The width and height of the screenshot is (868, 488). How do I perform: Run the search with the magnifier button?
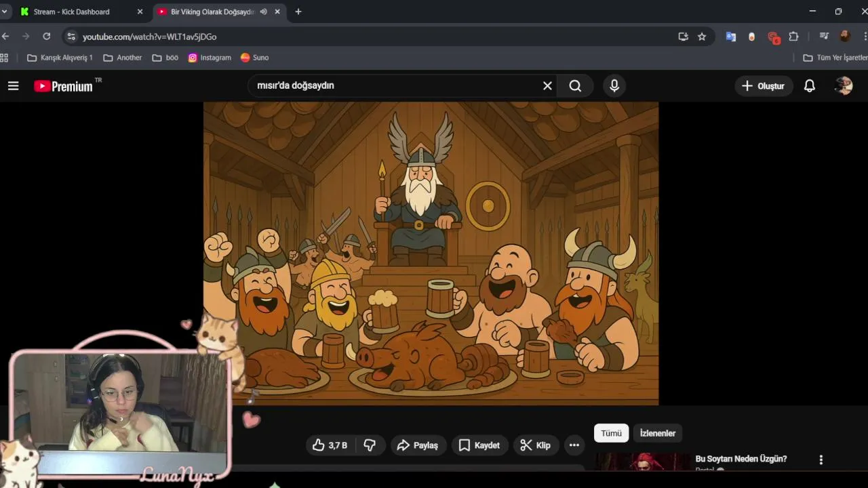point(575,85)
